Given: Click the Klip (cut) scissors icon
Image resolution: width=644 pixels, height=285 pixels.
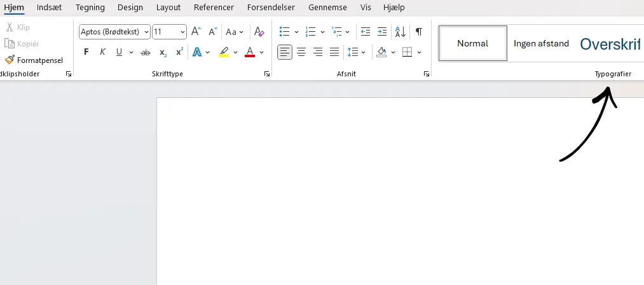Looking at the screenshot, I should tap(10, 27).
